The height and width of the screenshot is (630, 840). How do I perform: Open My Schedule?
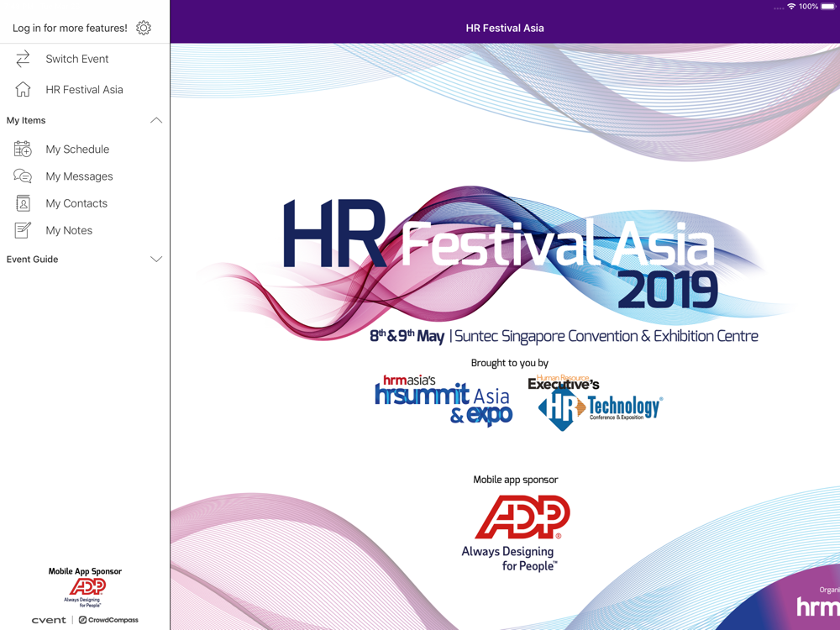[x=85, y=149]
